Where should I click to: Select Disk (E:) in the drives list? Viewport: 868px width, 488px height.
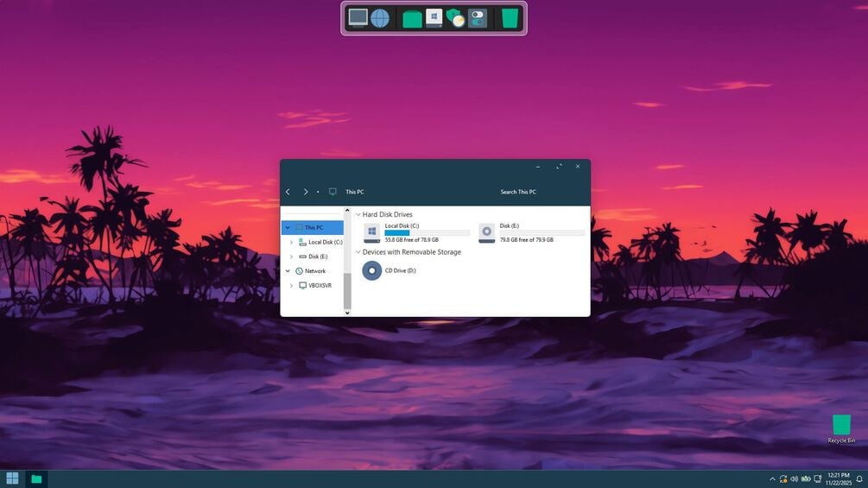[x=531, y=233]
